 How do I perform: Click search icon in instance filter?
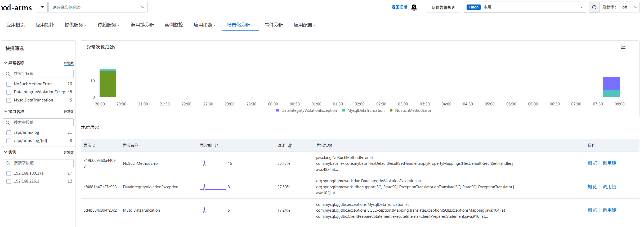8,163
